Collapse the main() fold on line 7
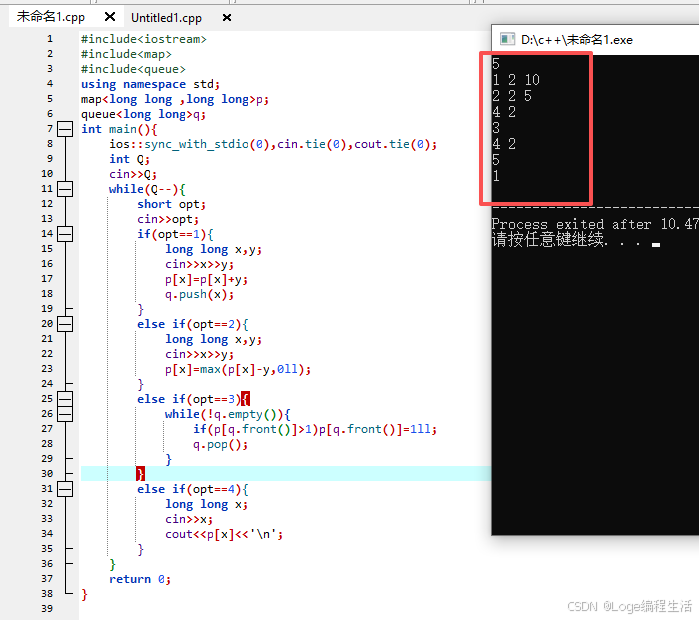Image resolution: width=699 pixels, height=620 pixels. click(x=65, y=129)
